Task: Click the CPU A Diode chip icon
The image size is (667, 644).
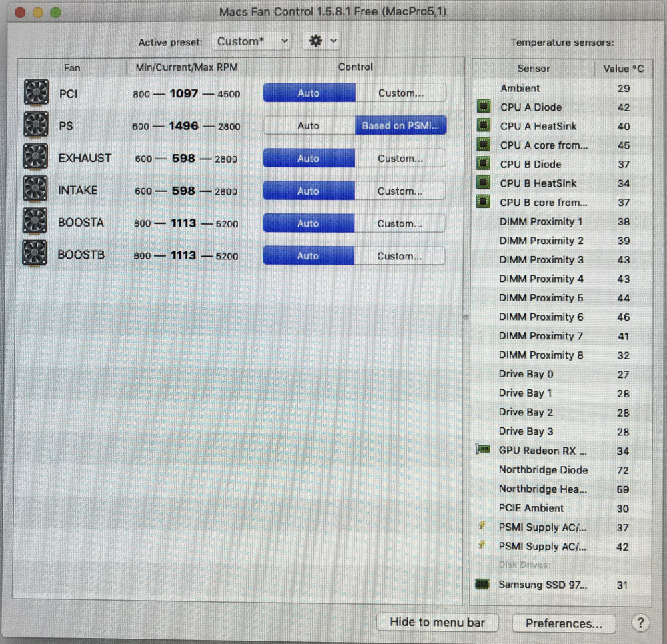Action: [483, 106]
